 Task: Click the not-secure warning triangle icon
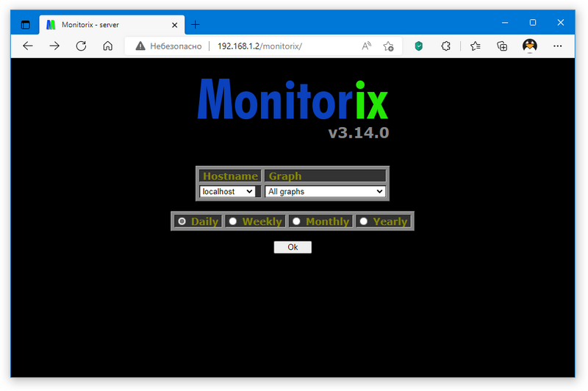tap(140, 46)
